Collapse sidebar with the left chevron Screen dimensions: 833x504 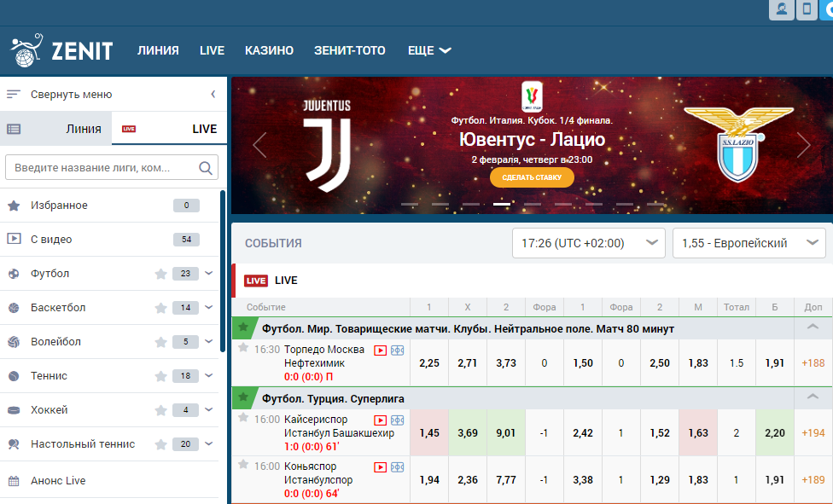click(x=213, y=95)
